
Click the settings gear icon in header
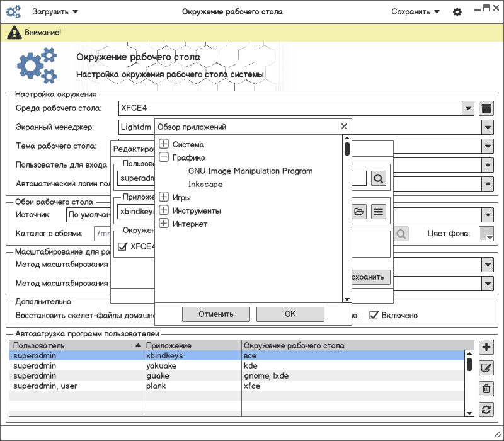tap(457, 12)
